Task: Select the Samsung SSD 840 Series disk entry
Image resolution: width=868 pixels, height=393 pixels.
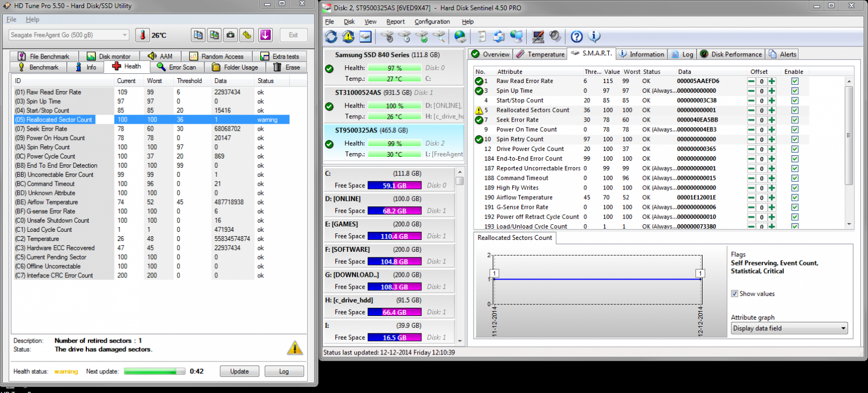Action: (394, 66)
